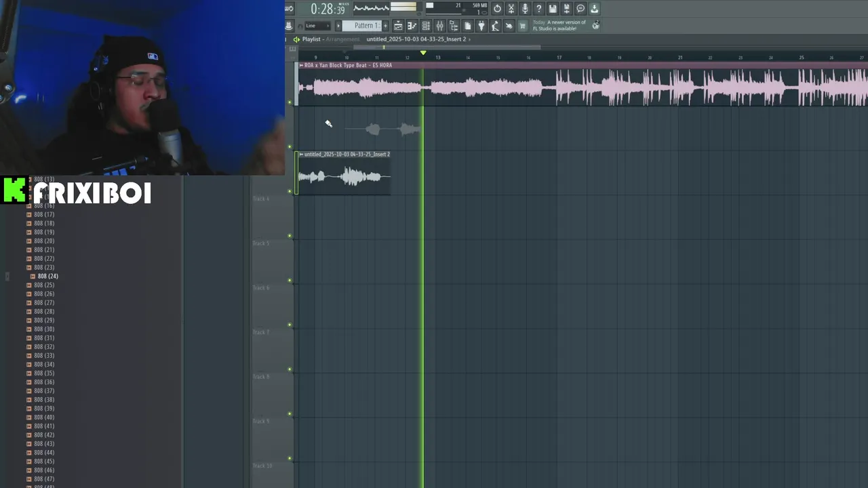Open untitled_2025-10-03 clip menu arrow
This screenshot has height=488, width=868.
pos(301,155)
